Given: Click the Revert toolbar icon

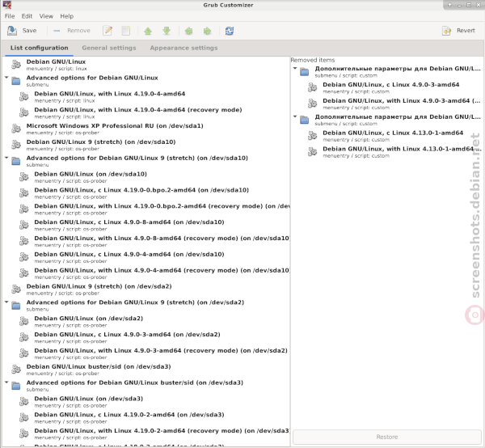Looking at the screenshot, I should (447, 31).
